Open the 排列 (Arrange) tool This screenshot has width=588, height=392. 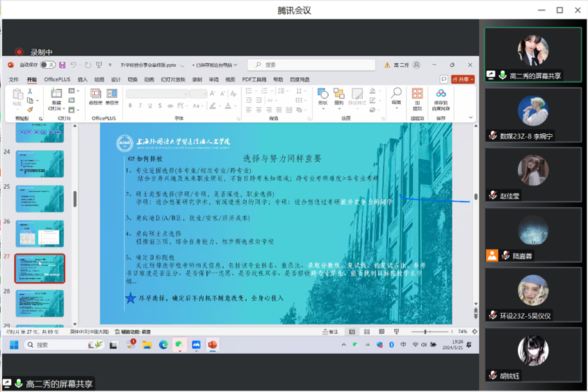tap(339, 97)
